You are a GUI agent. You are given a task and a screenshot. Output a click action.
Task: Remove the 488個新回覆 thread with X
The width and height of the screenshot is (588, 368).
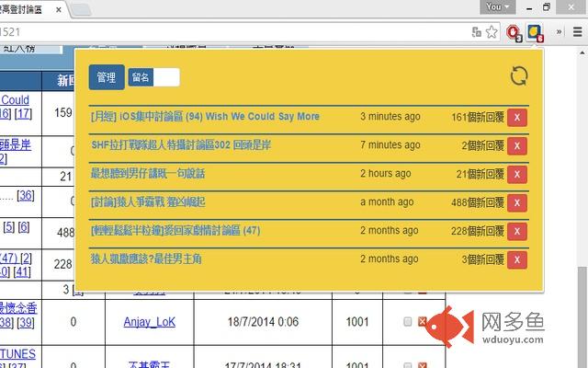(x=516, y=202)
